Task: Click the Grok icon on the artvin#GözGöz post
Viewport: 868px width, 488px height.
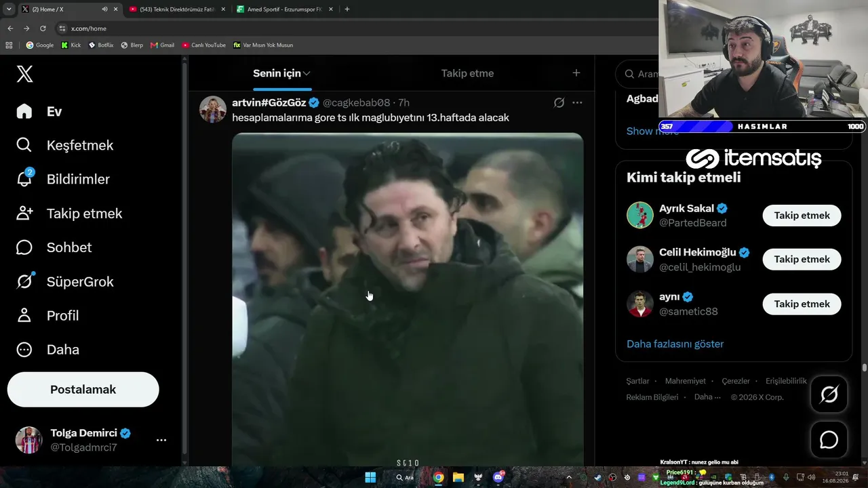Action: pyautogui.click(x=559, y=103)
